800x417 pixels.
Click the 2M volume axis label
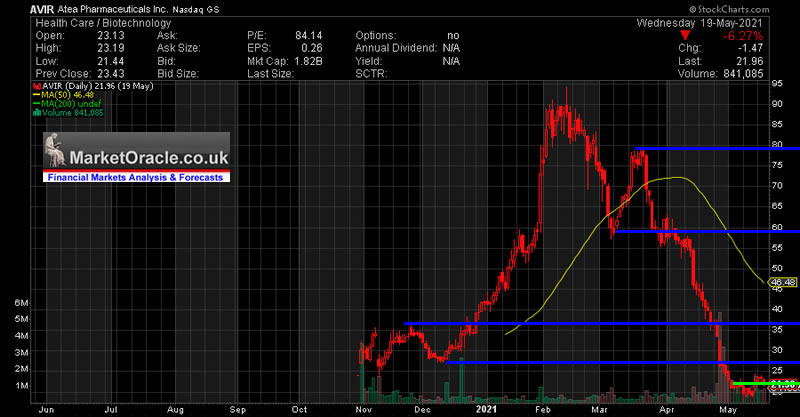point(21,370)
